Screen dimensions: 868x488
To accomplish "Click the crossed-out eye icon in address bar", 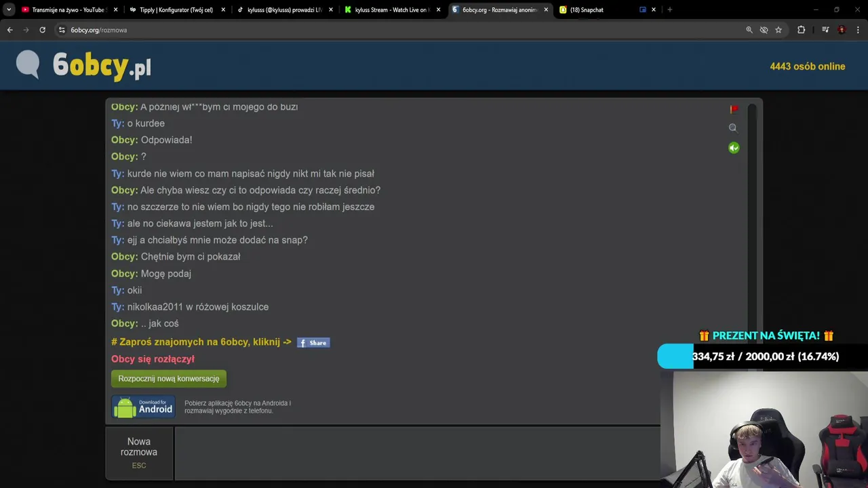I will [x=764, y=30].
